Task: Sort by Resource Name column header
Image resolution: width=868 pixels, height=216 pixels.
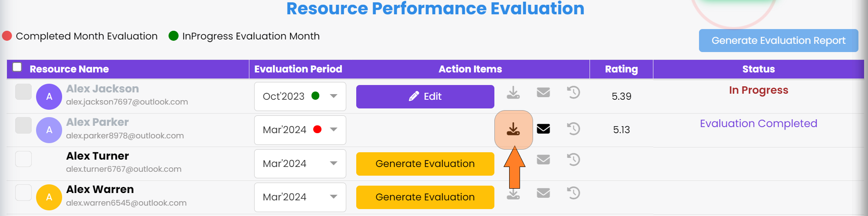Action: (x=69, y=69)
